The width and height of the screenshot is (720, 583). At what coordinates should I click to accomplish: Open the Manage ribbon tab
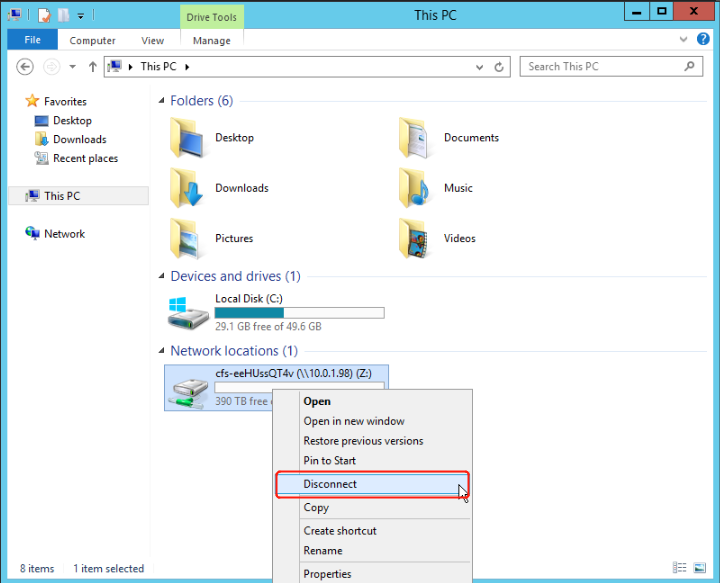(212, 40)
